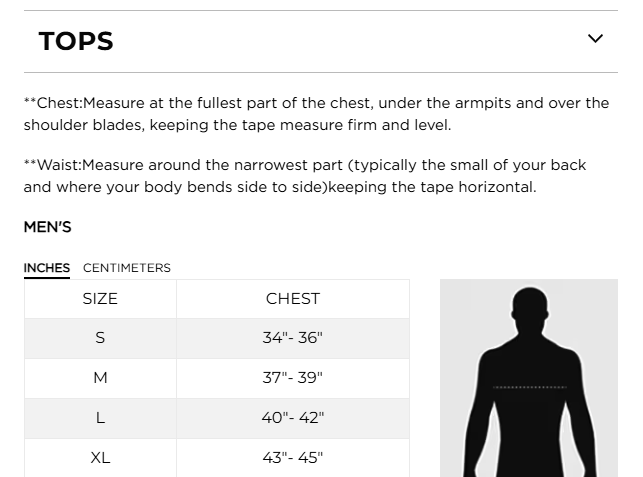The height and width of the screenshot is (477, 643).
Task: Select the XL size cell
Action: pyautogui.click(x=100, y=458)
